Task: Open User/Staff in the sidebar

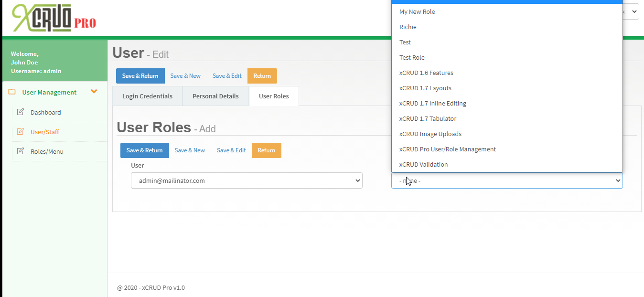Action: point(45,132)
